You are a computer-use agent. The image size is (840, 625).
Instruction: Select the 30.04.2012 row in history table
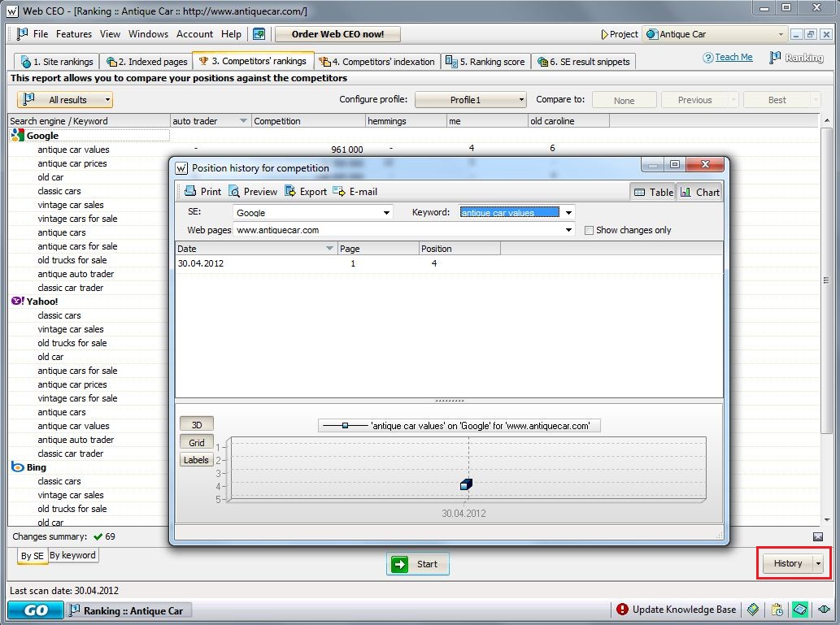point(449,263)
